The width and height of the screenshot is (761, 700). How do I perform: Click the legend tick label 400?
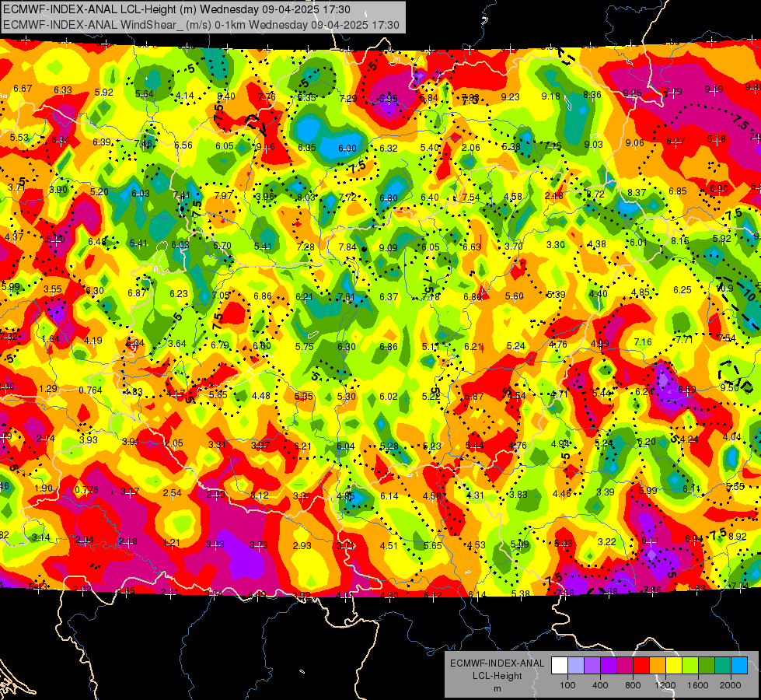coord(600,685)
